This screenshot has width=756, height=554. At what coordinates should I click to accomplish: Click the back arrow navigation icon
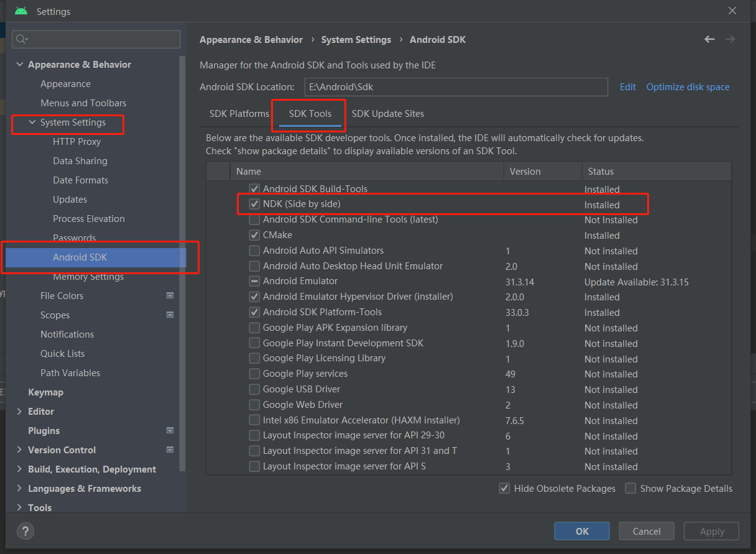(709, 39)
